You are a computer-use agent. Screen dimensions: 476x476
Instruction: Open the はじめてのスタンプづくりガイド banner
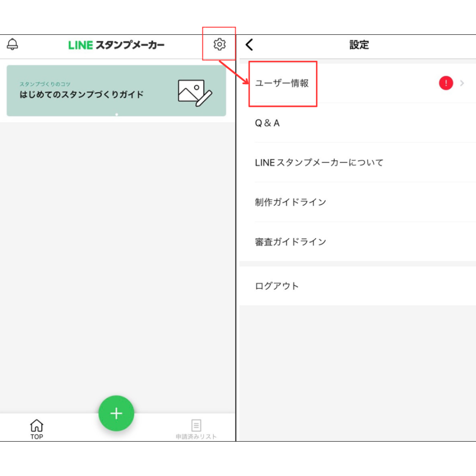click(116, 91)
